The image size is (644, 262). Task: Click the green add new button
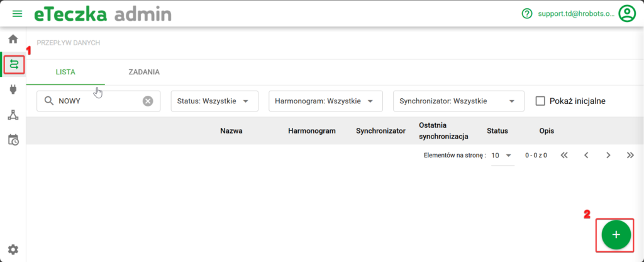coord(616,234)
